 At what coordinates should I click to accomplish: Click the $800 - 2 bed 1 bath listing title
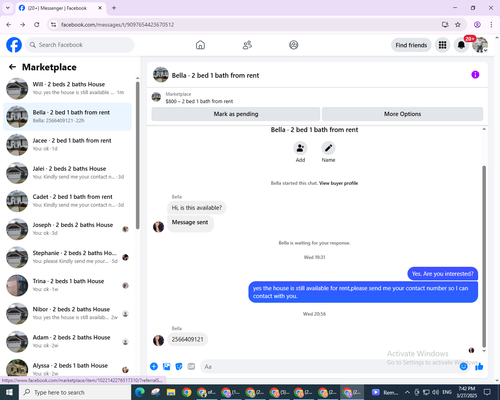199,101
